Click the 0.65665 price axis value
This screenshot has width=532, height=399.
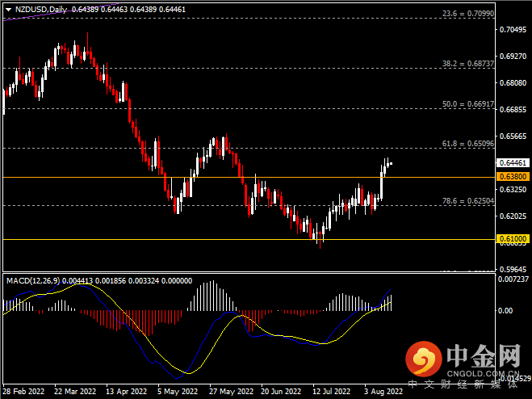pyautogui.click(x=513, y=136)
